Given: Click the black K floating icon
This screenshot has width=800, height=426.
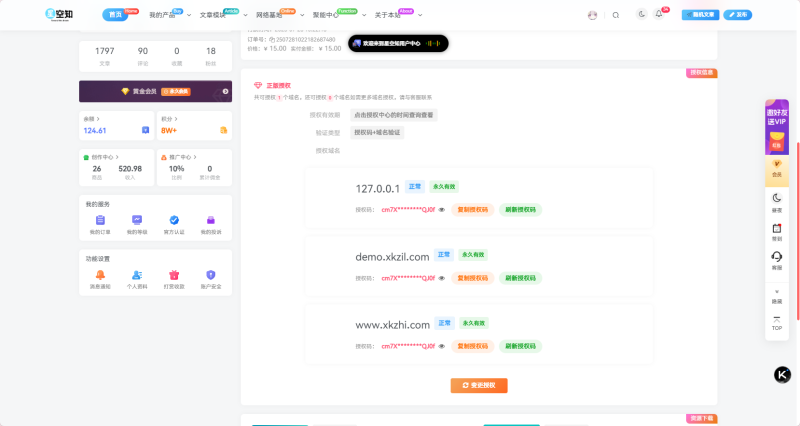Looking at the screenshot, I should [x=782, y=374].
